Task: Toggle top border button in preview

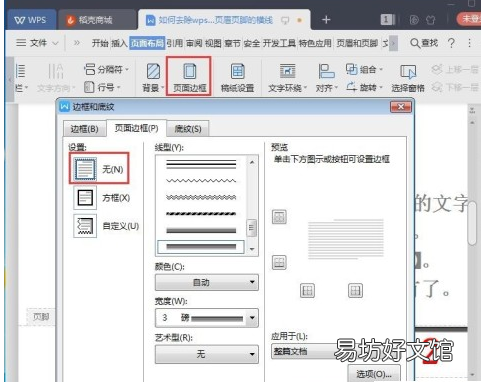Action: click(x=279, y=217)
